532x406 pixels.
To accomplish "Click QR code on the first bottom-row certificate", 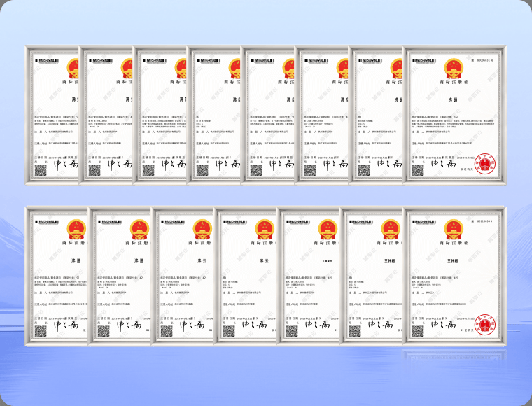I will pyautogui.click(x=41, y=331).
